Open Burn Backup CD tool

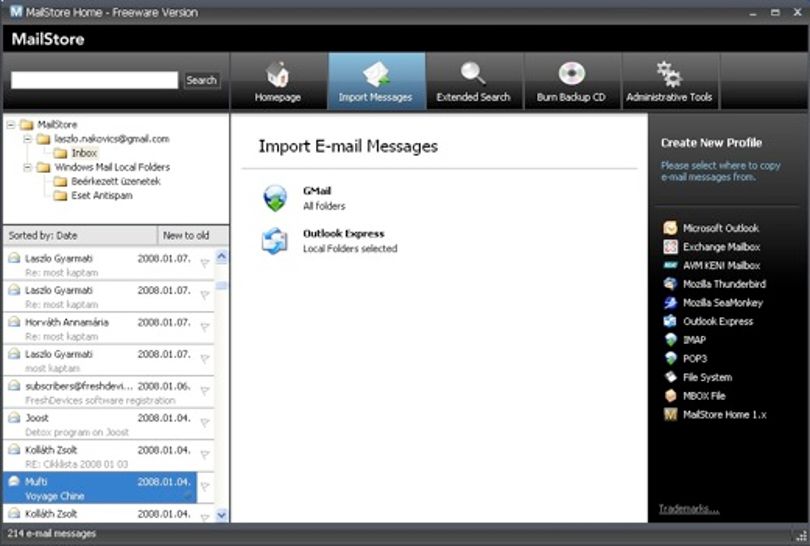571,81
